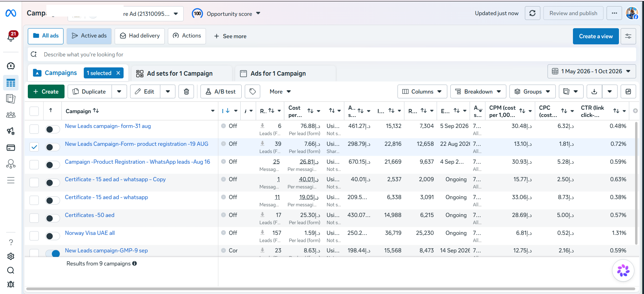Open Advertising settings megaphone icon in sidebar
Screen dimensions: 644x294
11,131
